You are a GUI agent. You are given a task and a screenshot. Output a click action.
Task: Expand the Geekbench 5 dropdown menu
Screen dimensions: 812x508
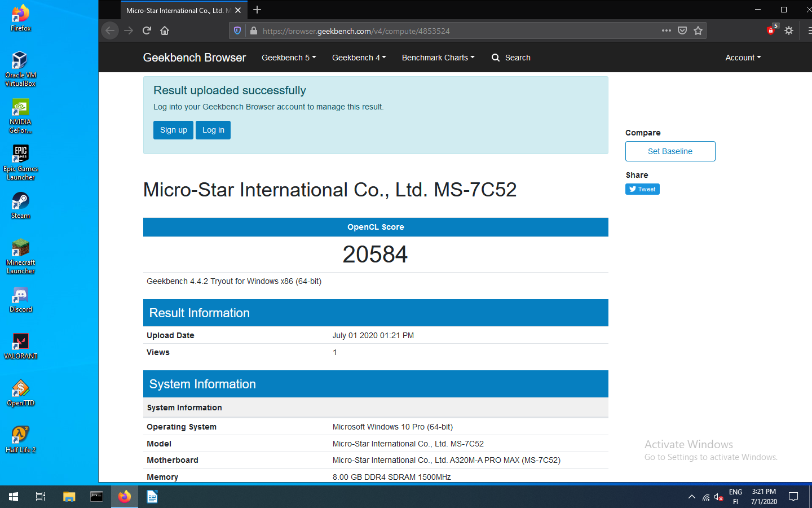tap(289, 58)
